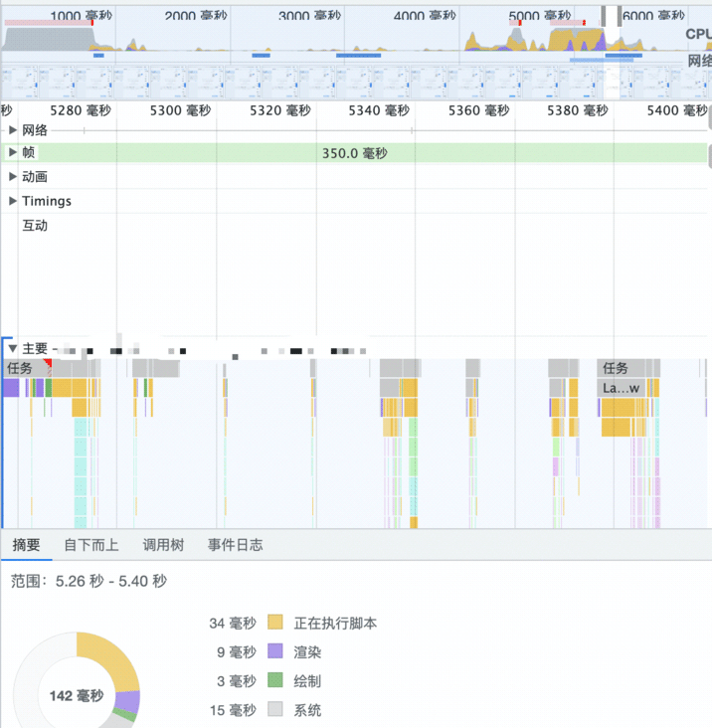
Task: Click the 渲染 purple legend swatch
Action: tap(275, 651)
